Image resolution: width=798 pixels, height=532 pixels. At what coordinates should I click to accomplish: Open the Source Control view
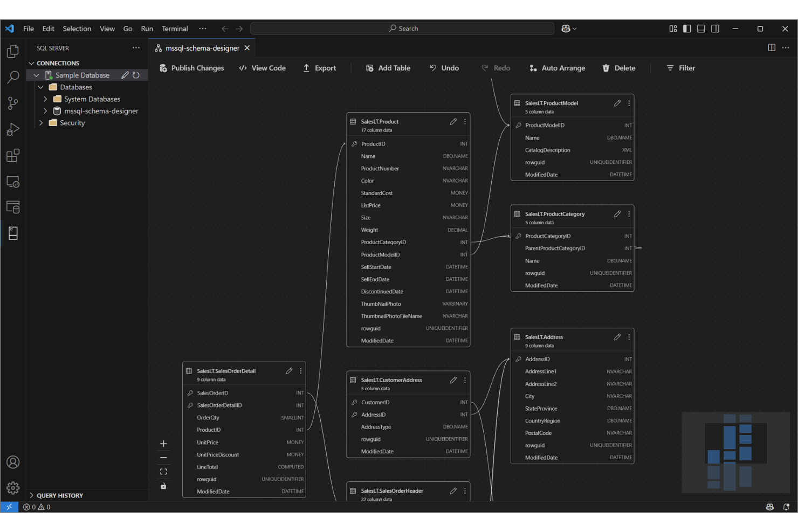coord(13,103)
